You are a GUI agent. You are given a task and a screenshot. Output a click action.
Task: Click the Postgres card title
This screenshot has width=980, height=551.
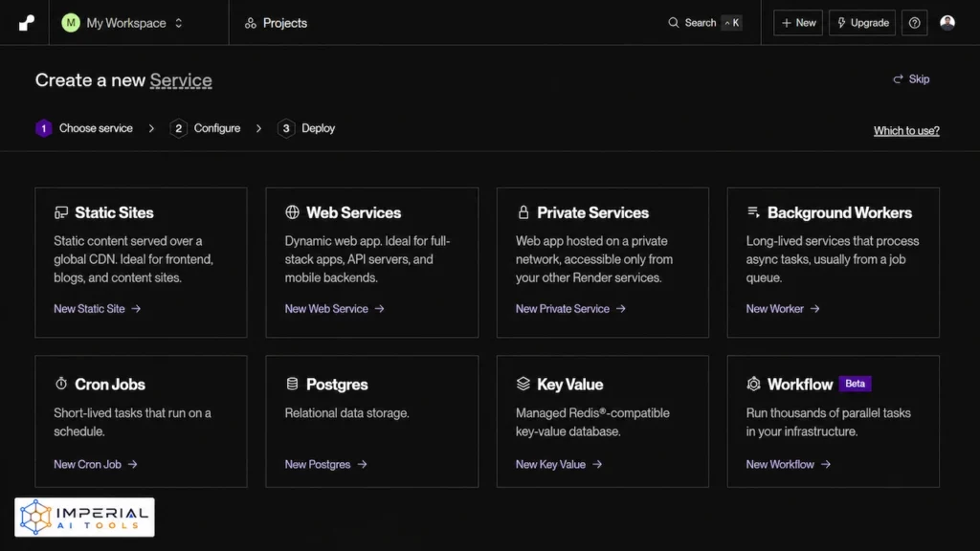(337, 385)
